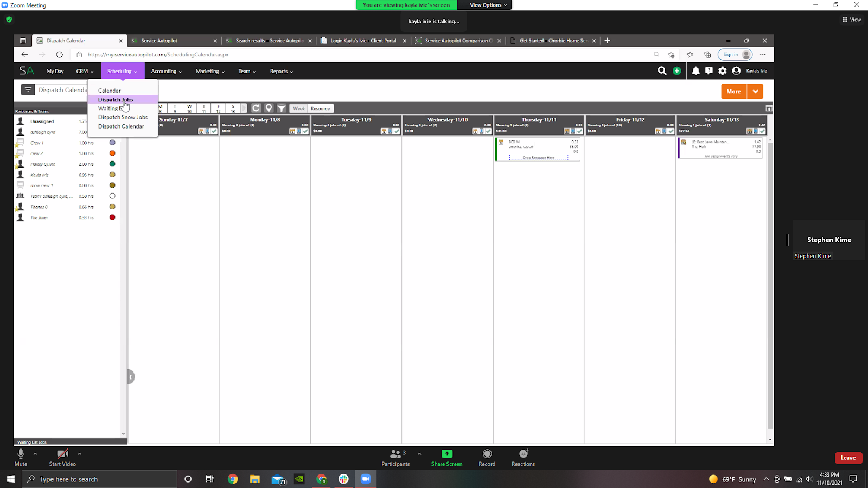Click the job icon on BED M card

click(501, 143)
